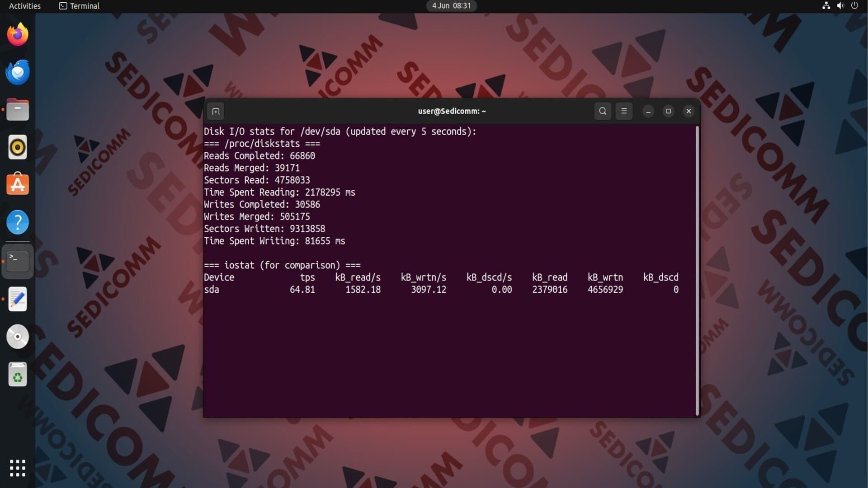868x488 pixels.
Task: Select the Terminal icon in dock
Action: [18, 261]
